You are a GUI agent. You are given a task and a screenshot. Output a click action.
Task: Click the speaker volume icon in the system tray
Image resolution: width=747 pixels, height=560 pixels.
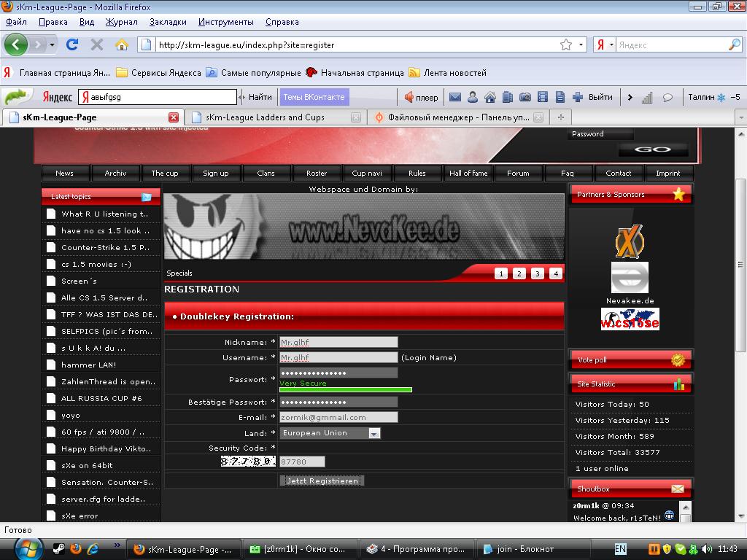707,549
